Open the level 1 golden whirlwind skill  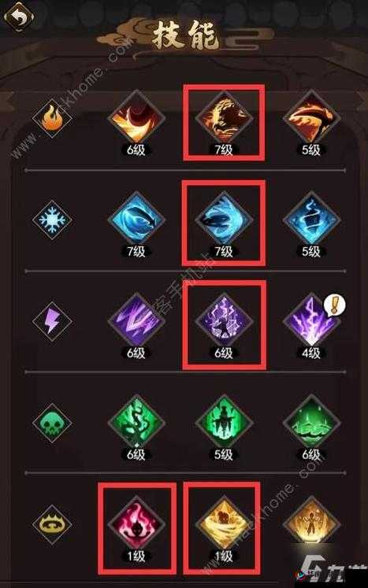(x=224, y=524)
